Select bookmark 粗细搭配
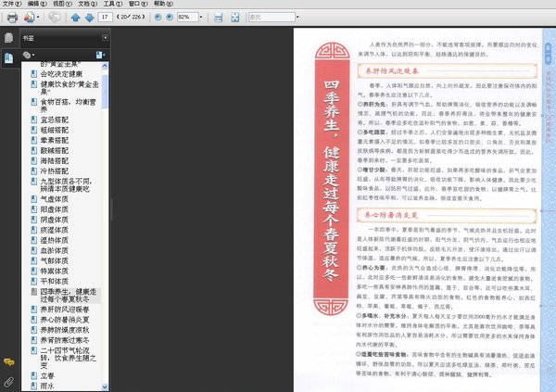 [x=55, y=130]
